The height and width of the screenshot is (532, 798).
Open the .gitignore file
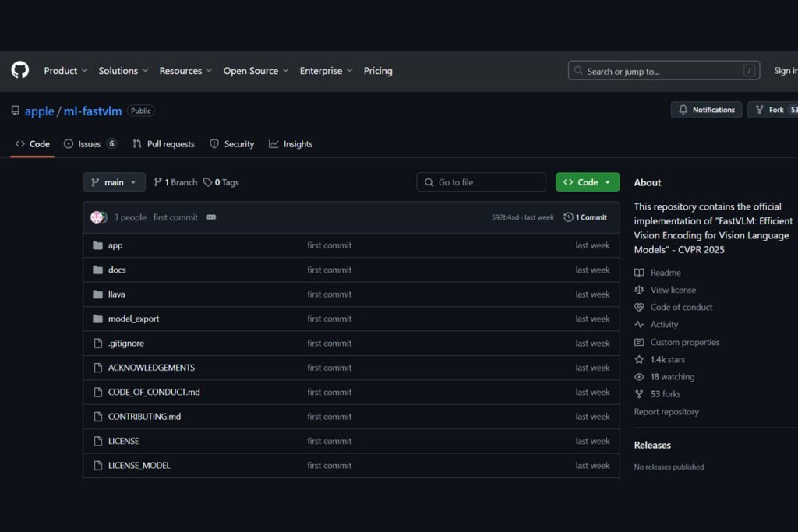pos(125,344)
